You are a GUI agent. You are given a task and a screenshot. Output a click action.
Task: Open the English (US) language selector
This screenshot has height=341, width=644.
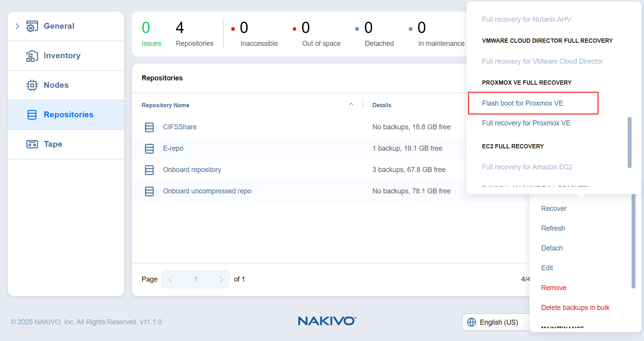coord(499,322)
